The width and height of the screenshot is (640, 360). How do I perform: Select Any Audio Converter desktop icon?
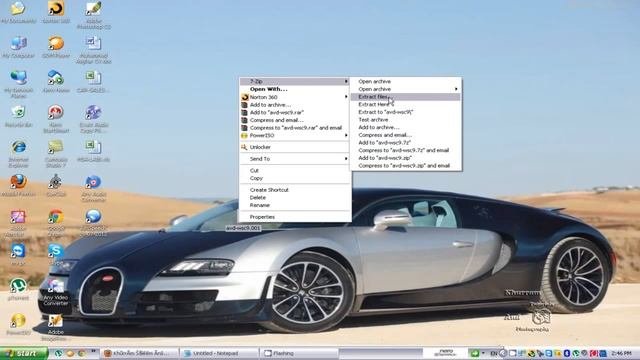(93, 189)
